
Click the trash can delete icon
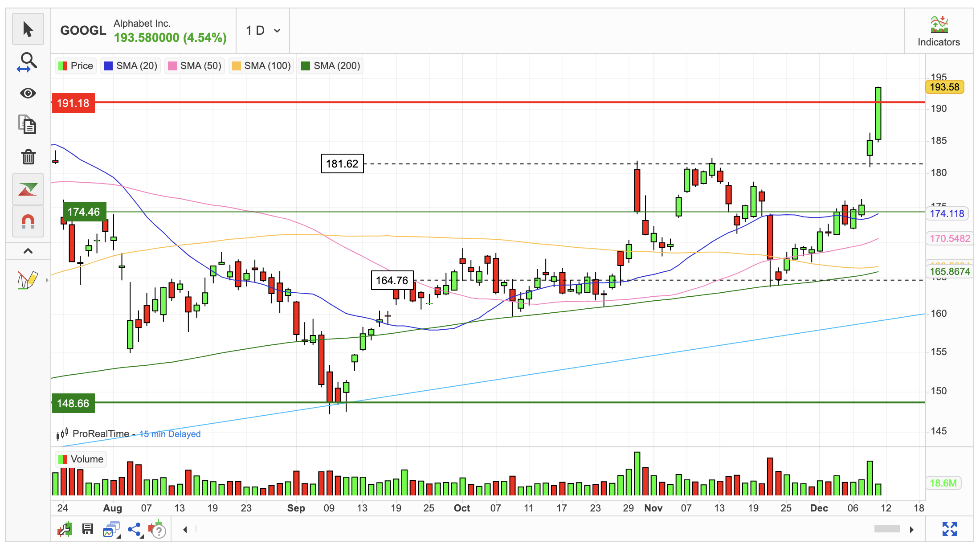point(28,156)
